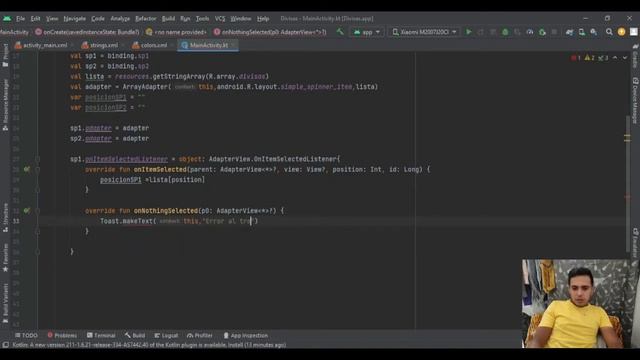The height and width of the screenshot is (360, 640).
Task: Click the Debug app bug icon
Action: point(505,32)
